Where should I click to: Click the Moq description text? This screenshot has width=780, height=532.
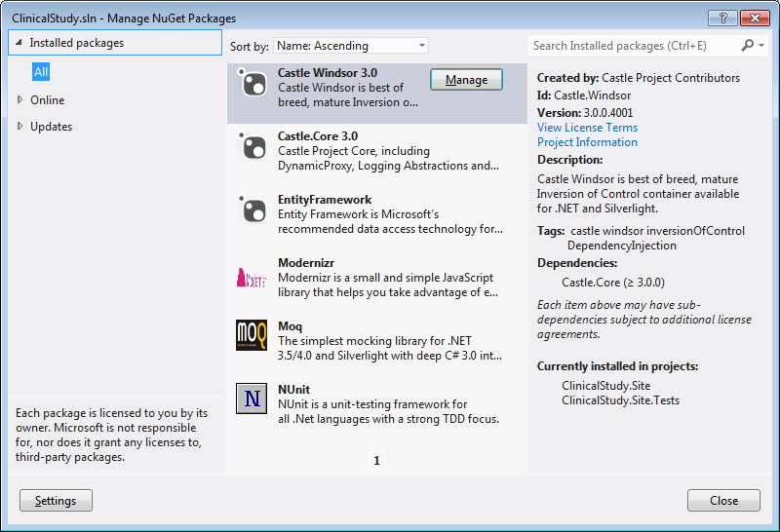point(389,349)
